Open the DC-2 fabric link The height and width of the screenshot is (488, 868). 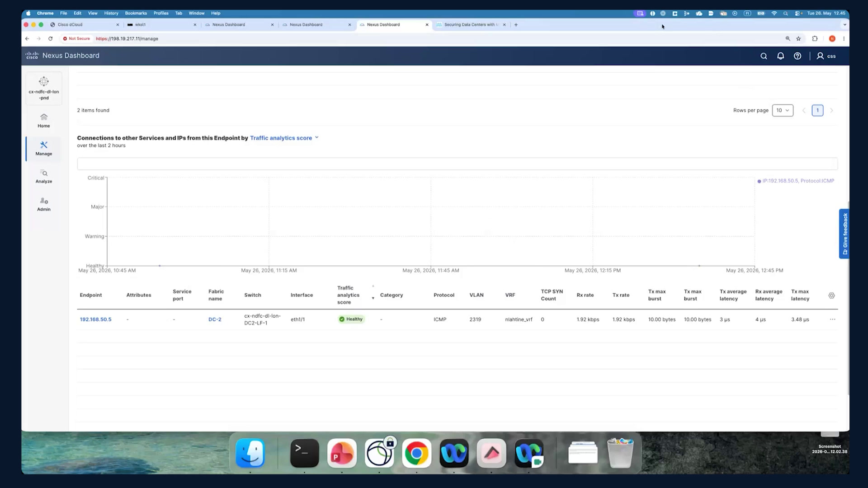215,319
